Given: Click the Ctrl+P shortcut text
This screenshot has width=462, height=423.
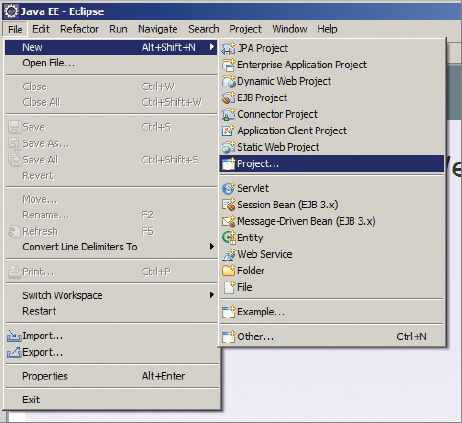Looking at the screenshot, I should [156, 272].
